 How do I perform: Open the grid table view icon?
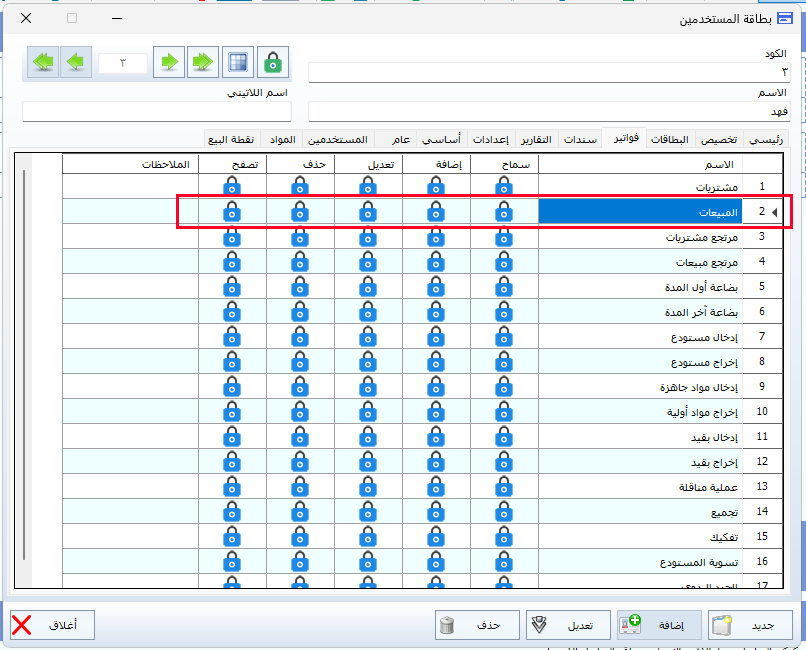[237, 62]
